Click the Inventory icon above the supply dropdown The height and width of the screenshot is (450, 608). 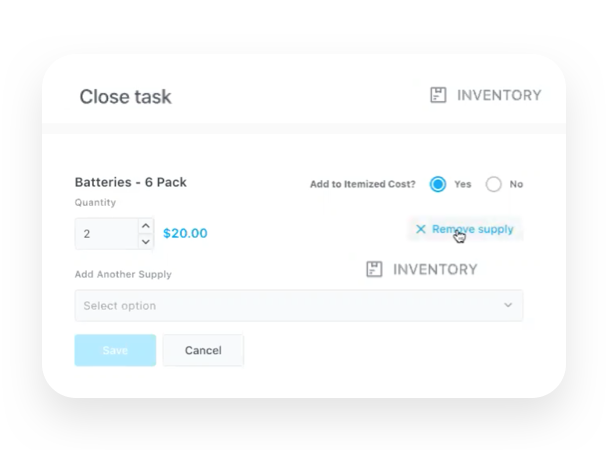click(374, 269)
